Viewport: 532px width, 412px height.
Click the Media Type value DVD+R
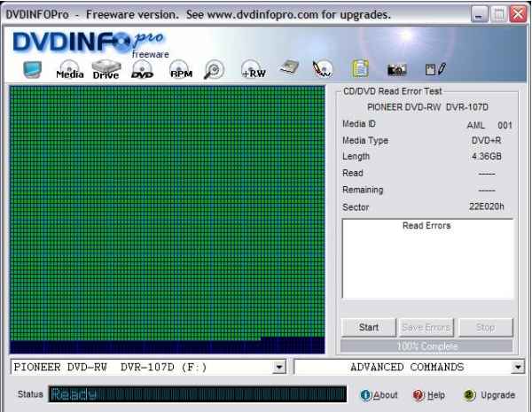pyautogui.click(x=486, y=140)
